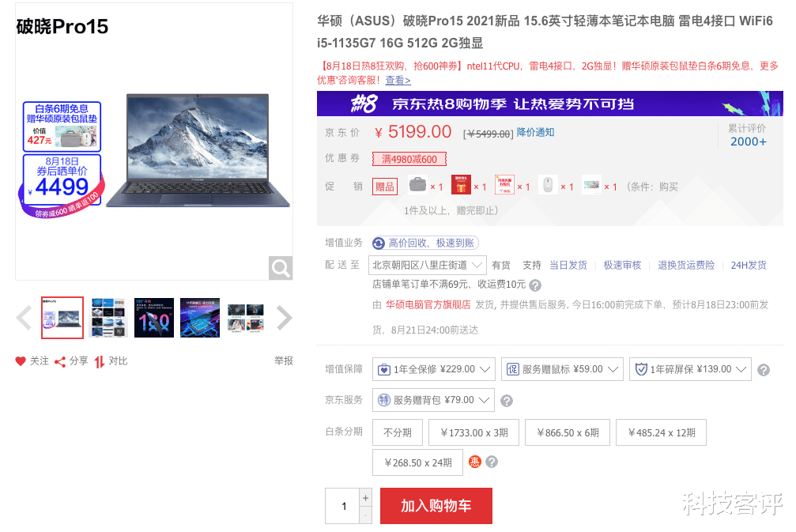
Task: Click help icon beside 服务赠背包 option
Action: click(x=506, y=401)
